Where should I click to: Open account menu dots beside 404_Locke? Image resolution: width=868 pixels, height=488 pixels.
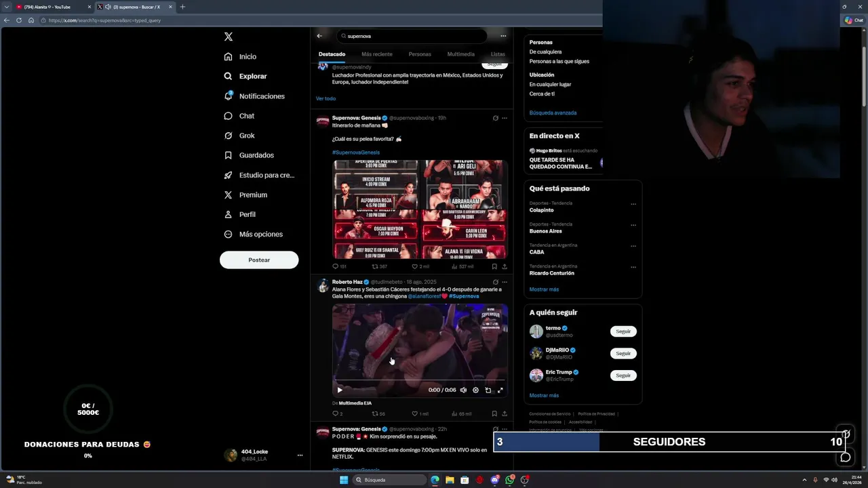click(300, 455)
